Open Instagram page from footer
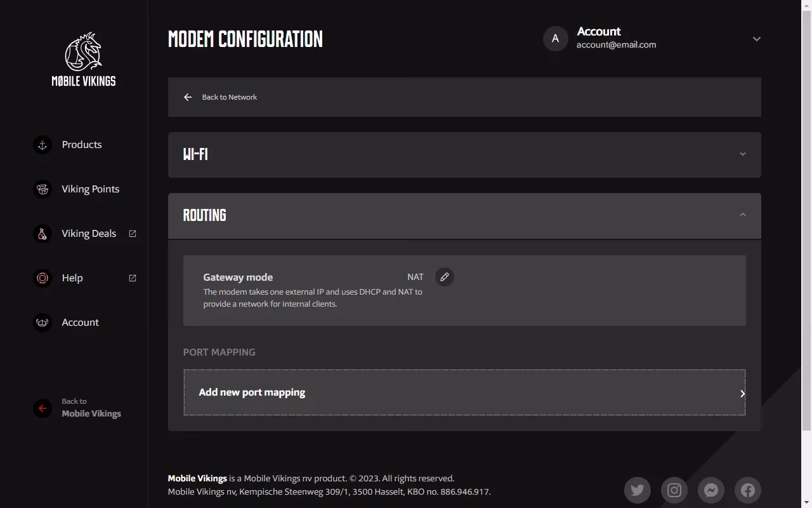This screenshot has height=508, width=812. click(x=674, y=490)
